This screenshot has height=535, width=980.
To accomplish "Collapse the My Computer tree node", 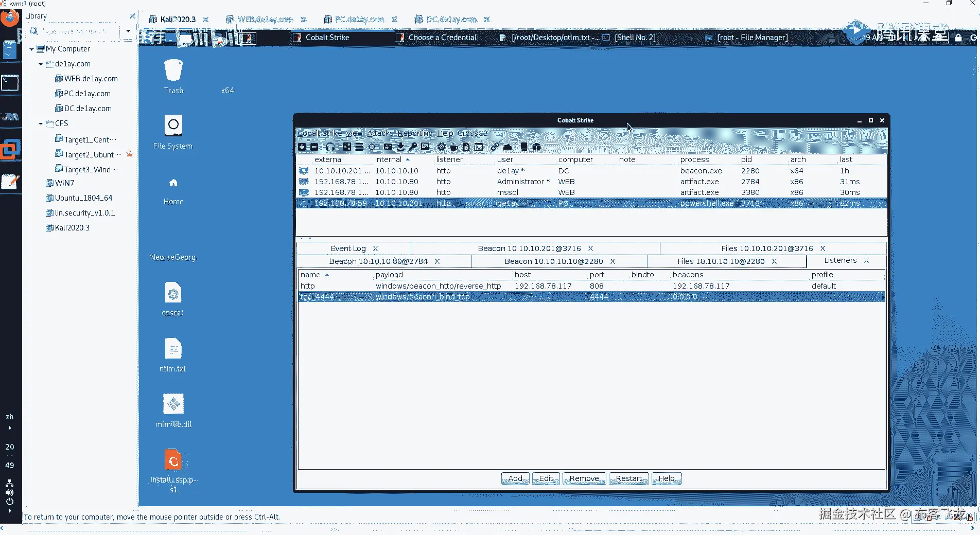I will (x=31, y=49).
